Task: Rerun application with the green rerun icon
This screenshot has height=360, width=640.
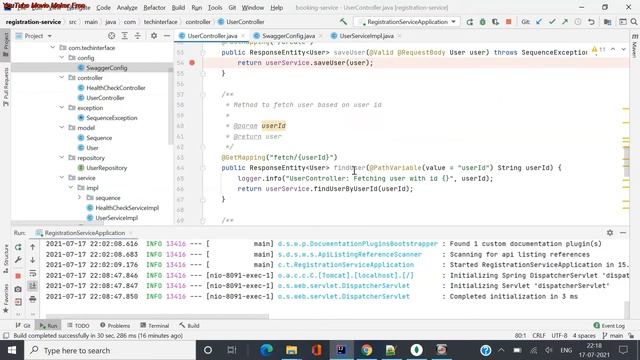Action: pyautogui.click(x=470, y=22)
